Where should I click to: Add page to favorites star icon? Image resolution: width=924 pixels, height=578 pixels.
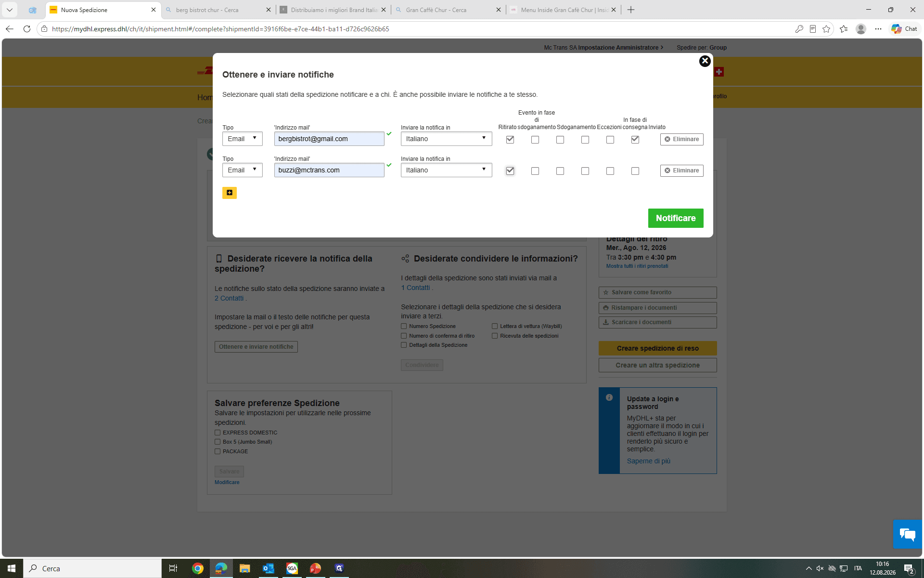[826, 29]
